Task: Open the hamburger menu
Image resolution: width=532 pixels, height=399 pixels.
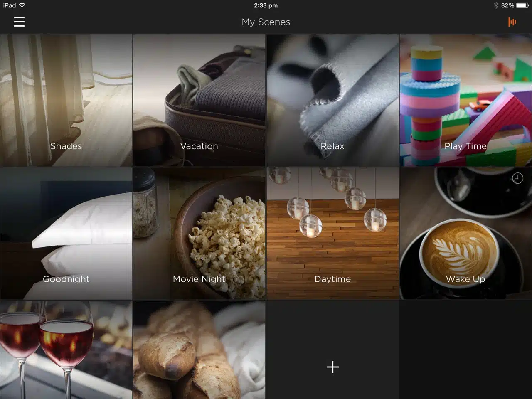Action: 19,22
